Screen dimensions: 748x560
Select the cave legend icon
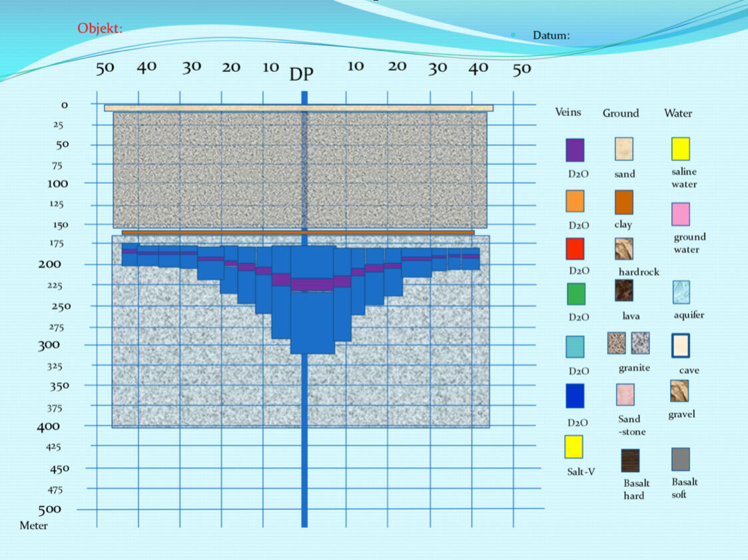tap(680, 346)
